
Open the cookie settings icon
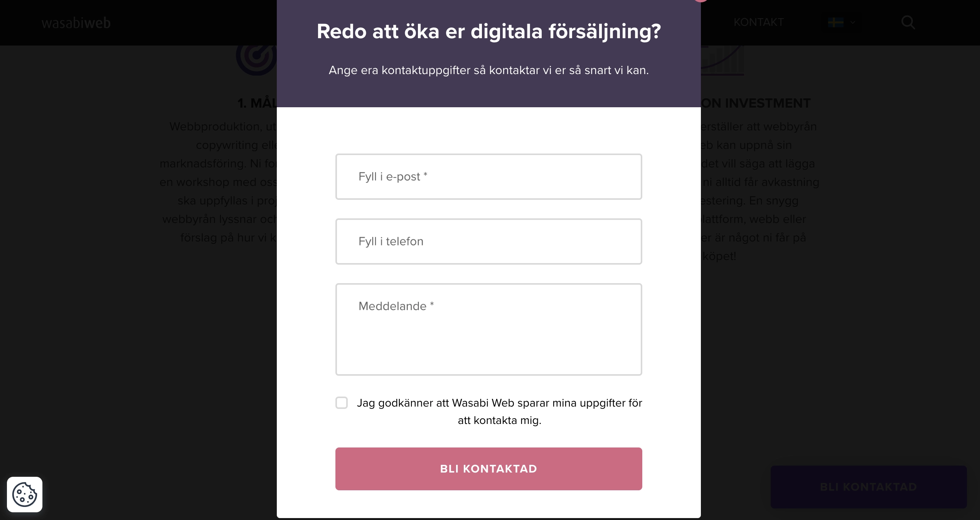tap(25, 494)
